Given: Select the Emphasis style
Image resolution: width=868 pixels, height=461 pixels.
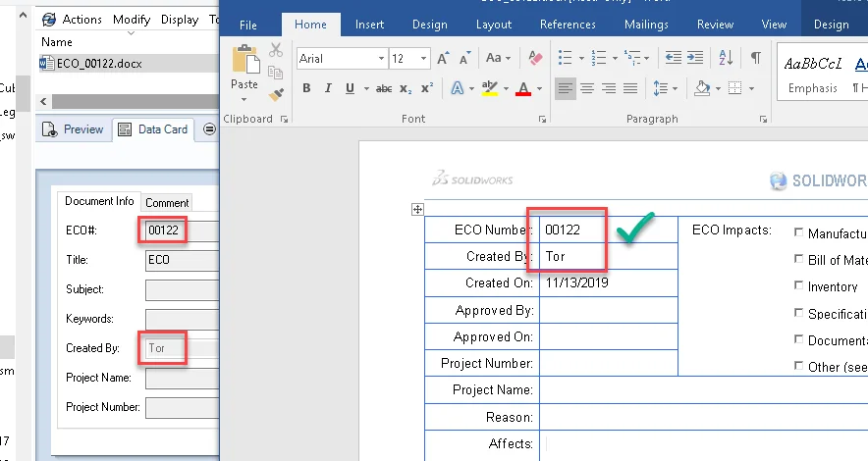Looking at the screenshot, I should (812, 74).
